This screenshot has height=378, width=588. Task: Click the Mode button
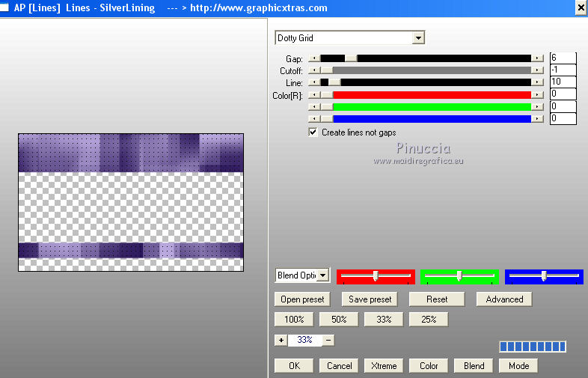click(x=518, y=365)
